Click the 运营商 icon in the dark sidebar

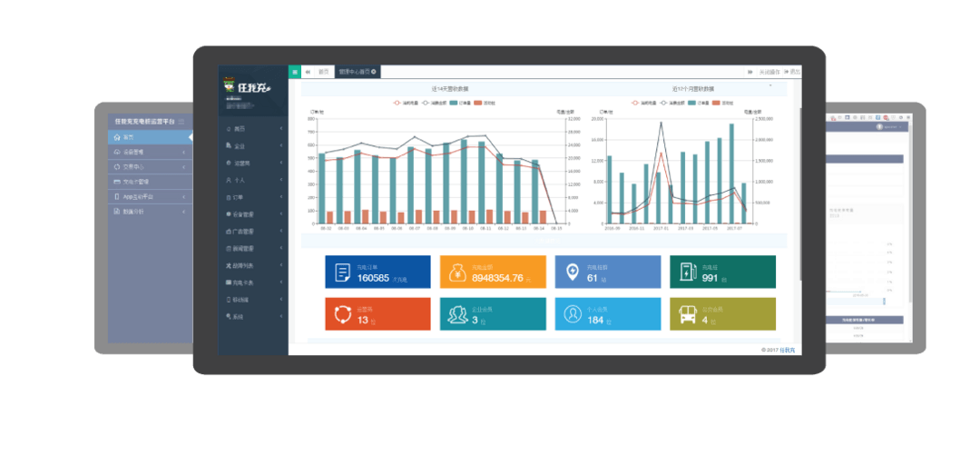(x=228, y=163)
